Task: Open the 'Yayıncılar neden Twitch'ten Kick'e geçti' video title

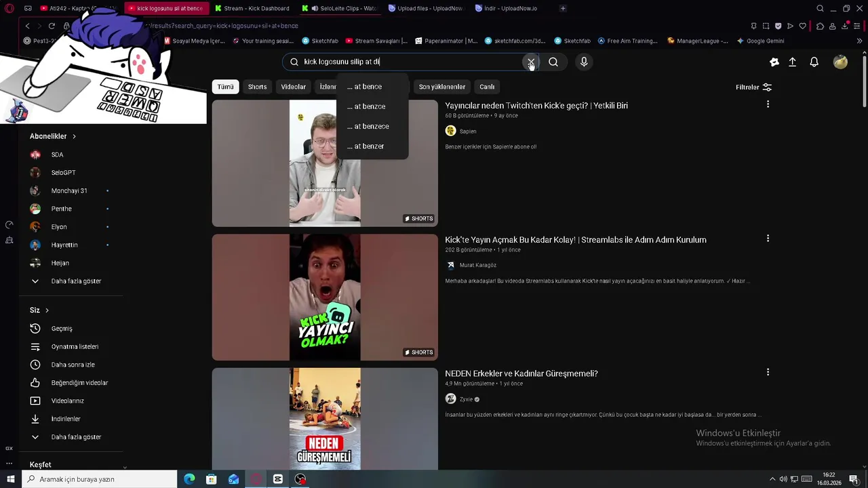Action: click(536, 106)
